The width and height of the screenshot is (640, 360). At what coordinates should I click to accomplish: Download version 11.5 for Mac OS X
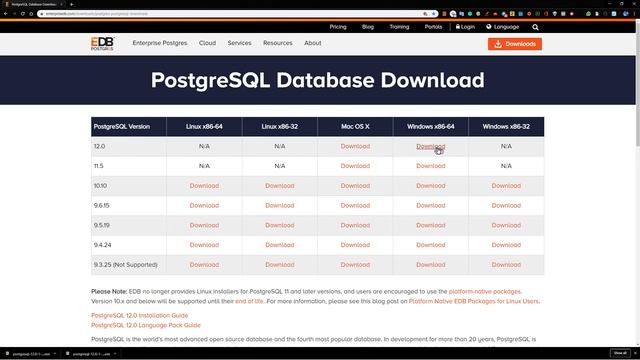coord(355,166)
